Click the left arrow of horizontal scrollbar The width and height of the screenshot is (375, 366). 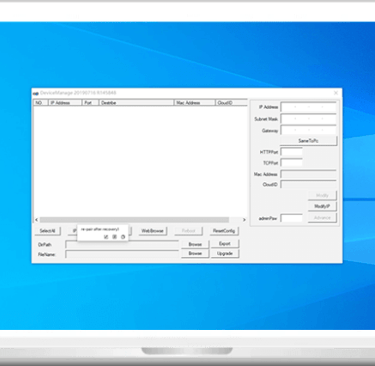[x=37, y=220]
